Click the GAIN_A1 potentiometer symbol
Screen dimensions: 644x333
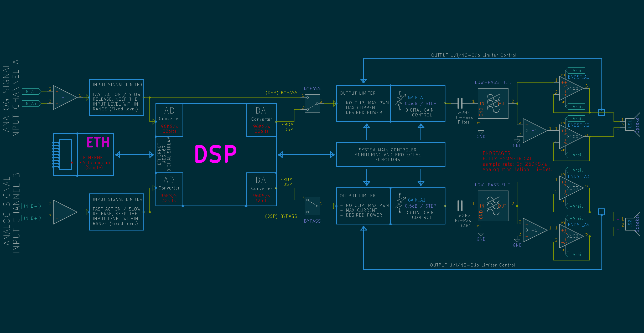399,203
